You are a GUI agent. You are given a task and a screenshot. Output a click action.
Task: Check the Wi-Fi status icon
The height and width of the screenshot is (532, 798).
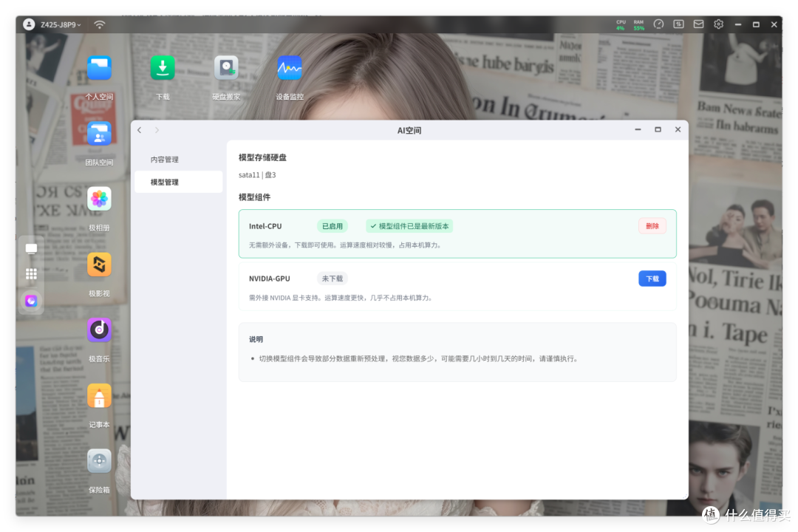pos(100,24)
